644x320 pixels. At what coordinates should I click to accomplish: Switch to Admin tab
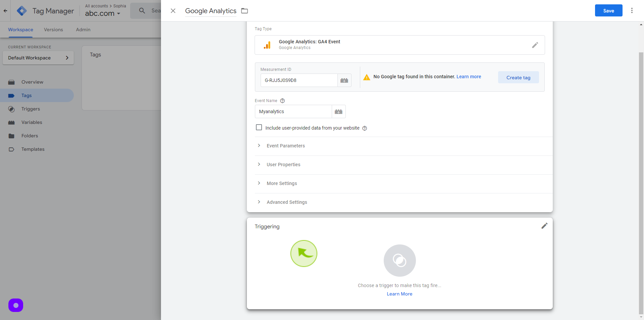(83, 30)
